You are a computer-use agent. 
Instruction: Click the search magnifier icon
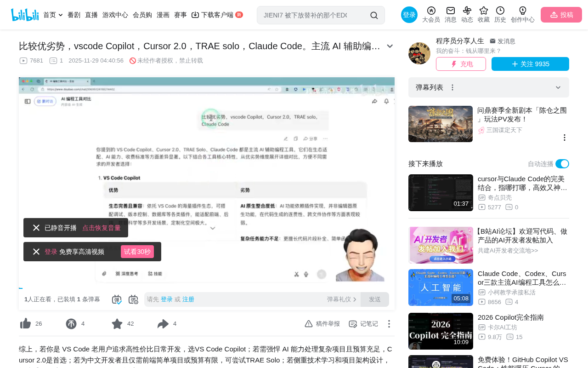pyautogui.click(x=374, y=15)
